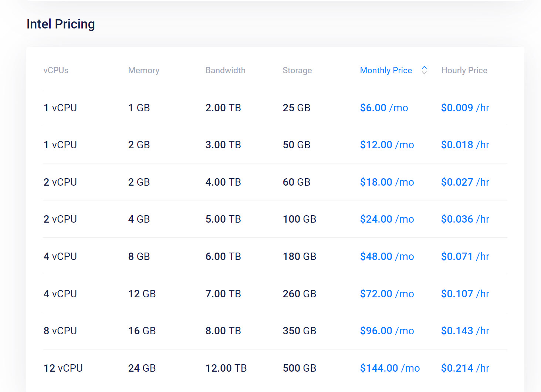The height and width of the screenshot is (392, 541).
Task: Select the $0.018 /hr price
Action: coord(465,145)
